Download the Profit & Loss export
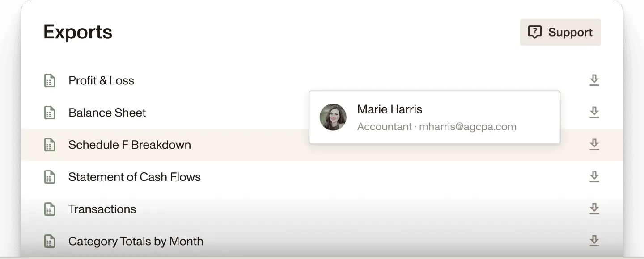 point(594,80)
